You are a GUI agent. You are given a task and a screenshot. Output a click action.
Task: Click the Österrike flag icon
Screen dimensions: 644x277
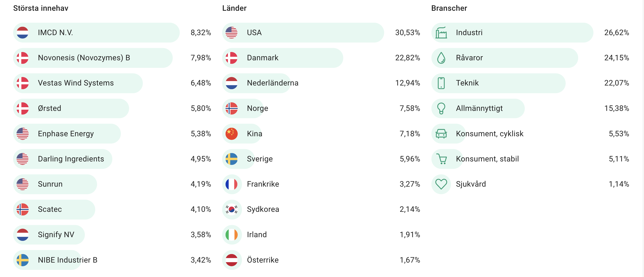coord(231,260)
